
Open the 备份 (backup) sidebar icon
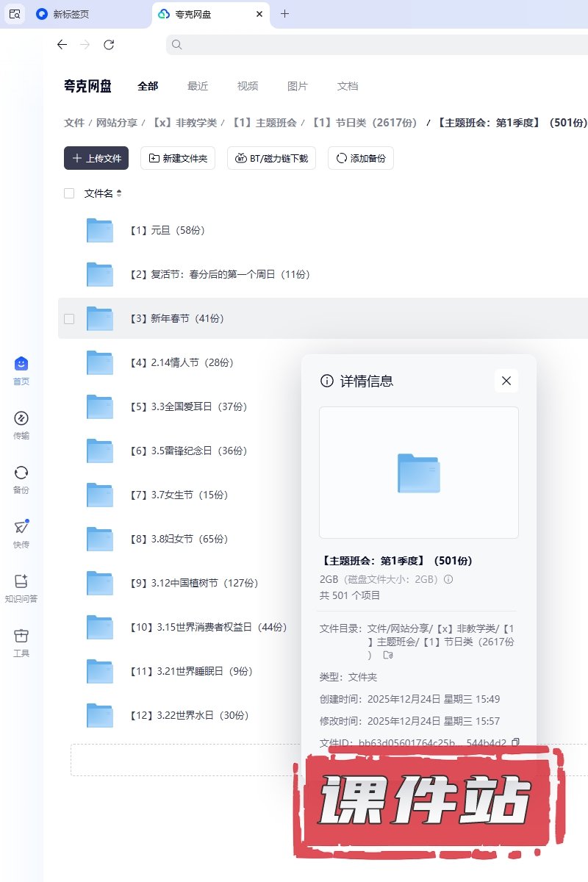[21, 473]
